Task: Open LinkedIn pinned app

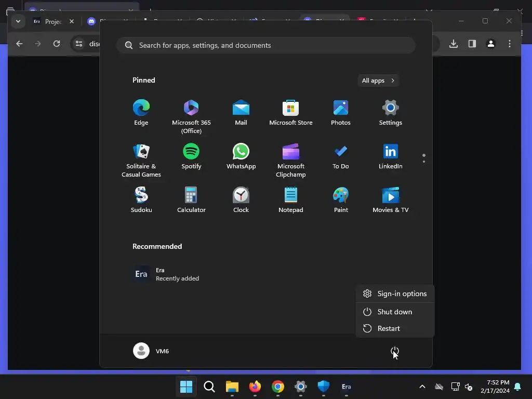Action: point(391,157)
